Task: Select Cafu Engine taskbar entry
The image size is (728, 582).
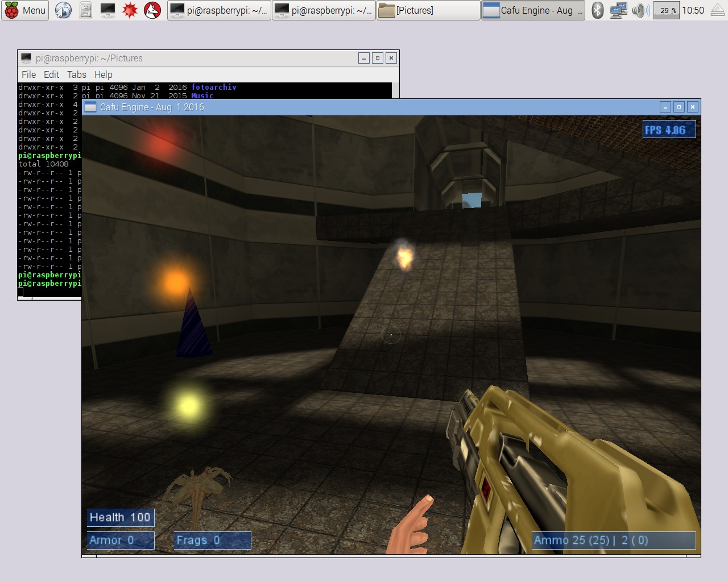Action: click(x=533, y=10)
